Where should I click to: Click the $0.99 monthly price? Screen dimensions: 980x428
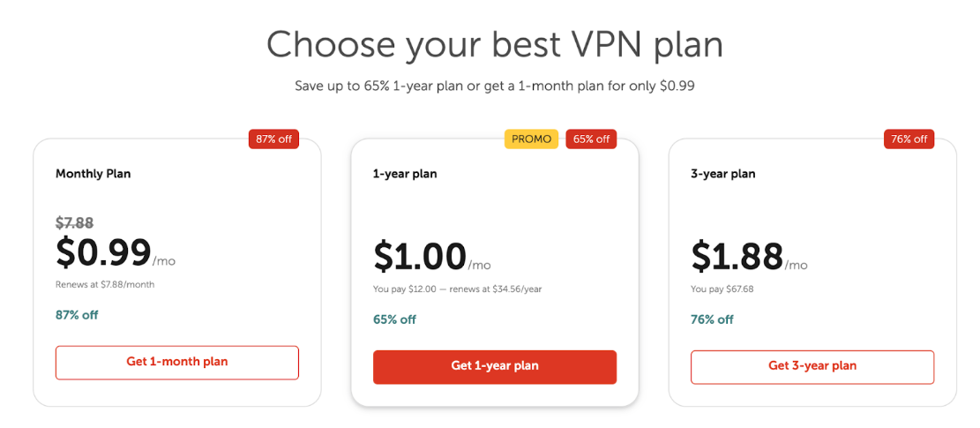click(x=103, y=253)
